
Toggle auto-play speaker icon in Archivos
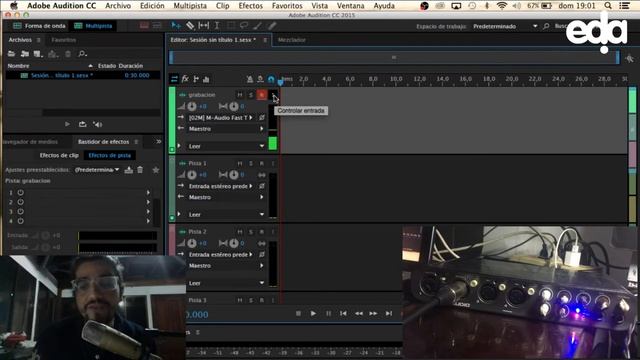point(98,124)
